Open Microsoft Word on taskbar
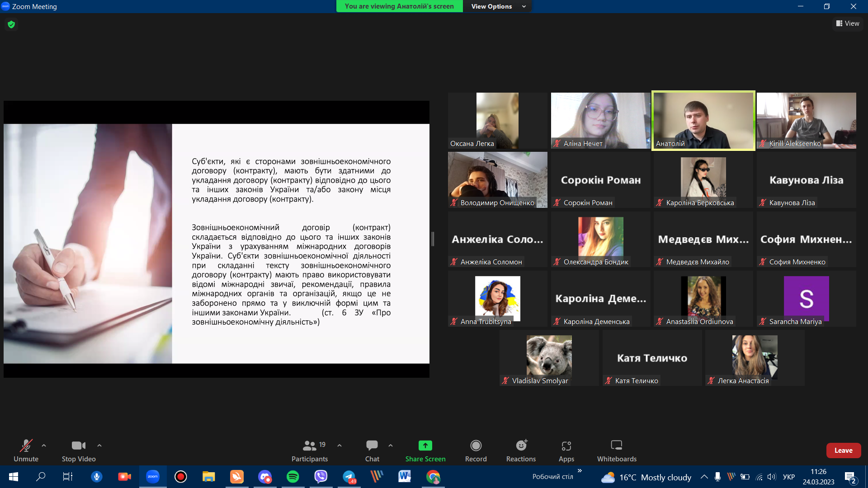This screenshot has width=868, height=488. click(405, 477)
